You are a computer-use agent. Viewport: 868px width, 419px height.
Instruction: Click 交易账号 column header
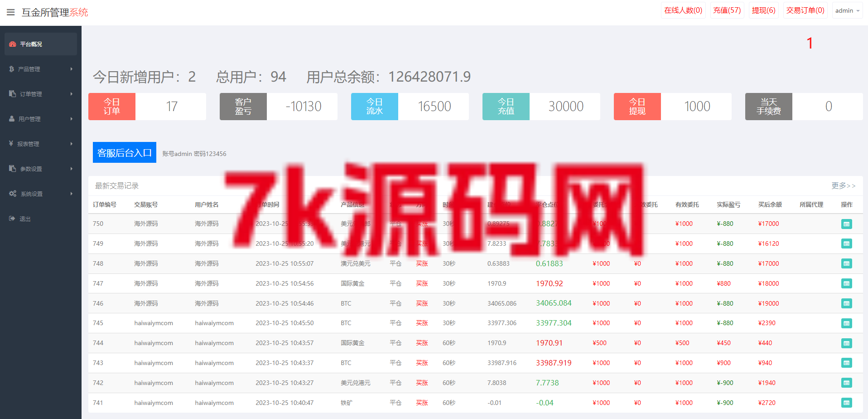coord(146,205)
